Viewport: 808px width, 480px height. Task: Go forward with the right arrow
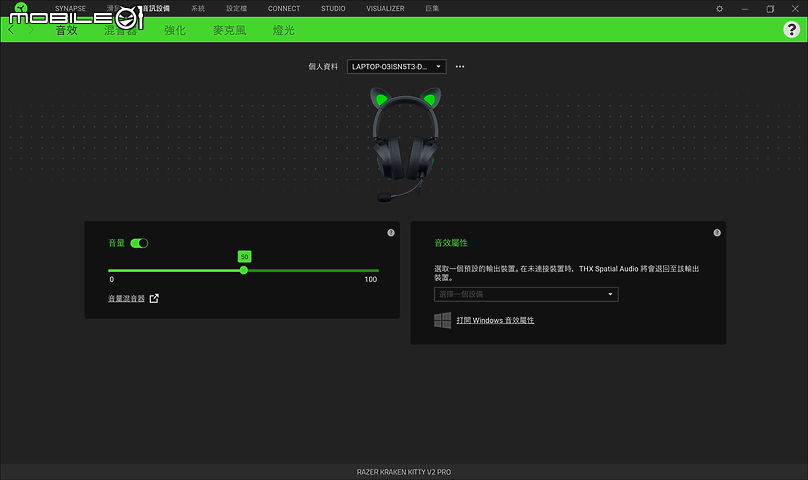pos(31,30)
